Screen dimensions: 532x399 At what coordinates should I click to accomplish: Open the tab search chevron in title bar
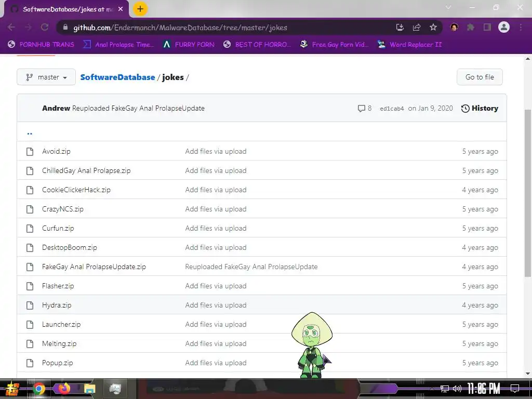(448, 7)
